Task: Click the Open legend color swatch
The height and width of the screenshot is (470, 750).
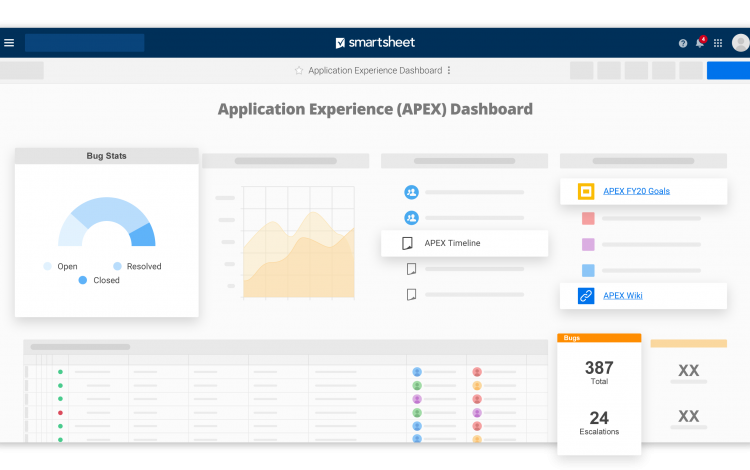Action: [48, 267]
